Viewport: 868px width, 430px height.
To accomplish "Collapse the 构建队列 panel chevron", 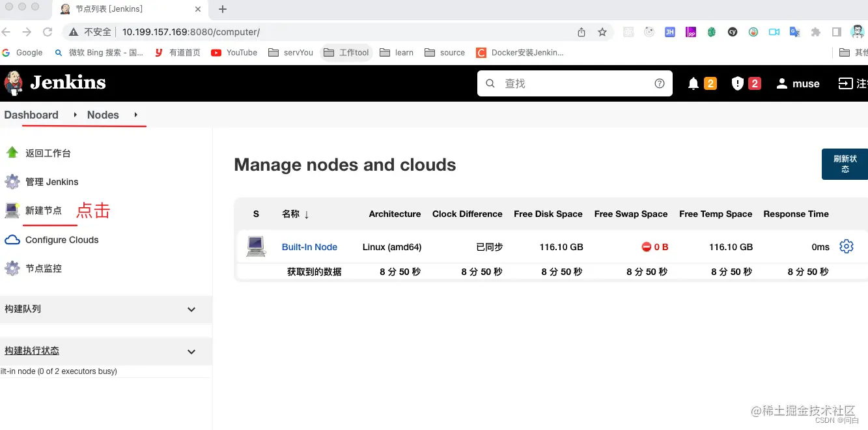I will (x=191, y=309).
